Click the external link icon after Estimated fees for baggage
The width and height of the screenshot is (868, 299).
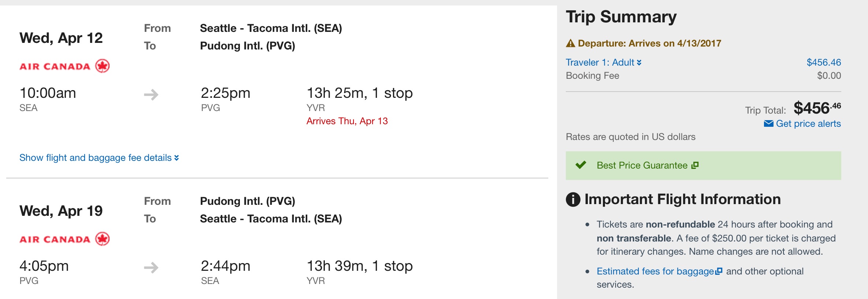719,271
